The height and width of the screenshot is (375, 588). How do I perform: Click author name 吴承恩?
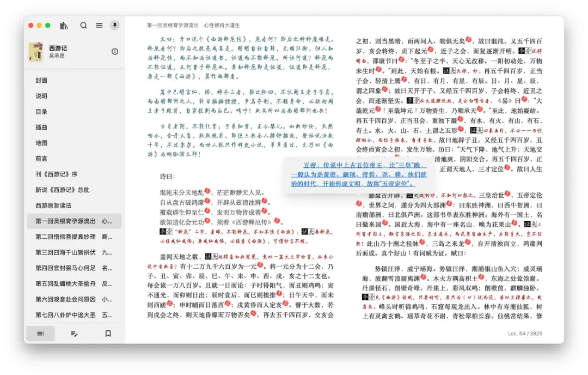pos(56,56)
